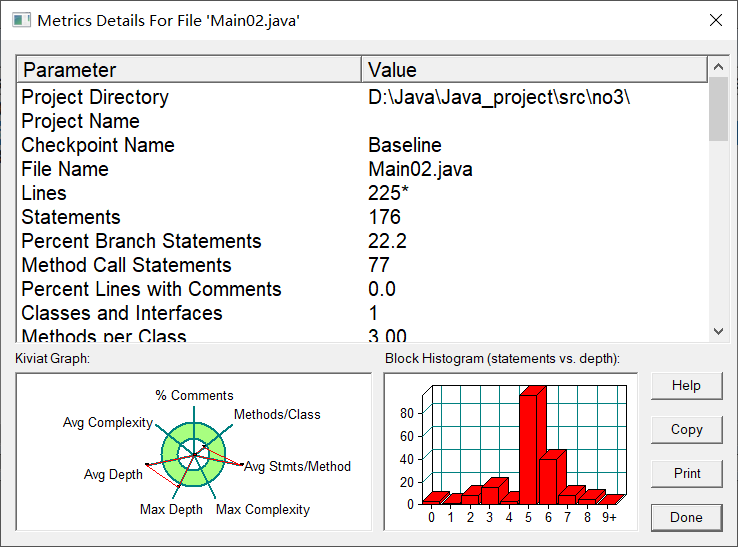Viewport: 738px width, 547px height.
Task: Select the Classes and Interfaces row
Action: coord(362,314)
